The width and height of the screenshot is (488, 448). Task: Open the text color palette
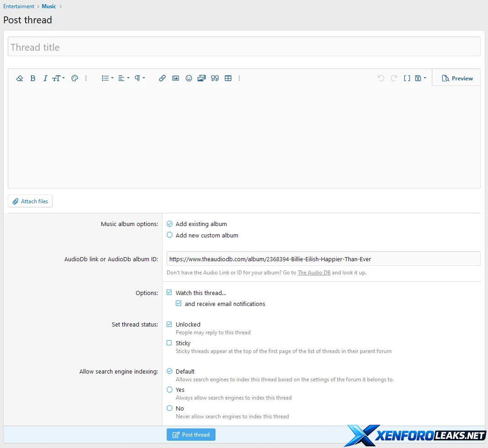(x=75, y=79)
